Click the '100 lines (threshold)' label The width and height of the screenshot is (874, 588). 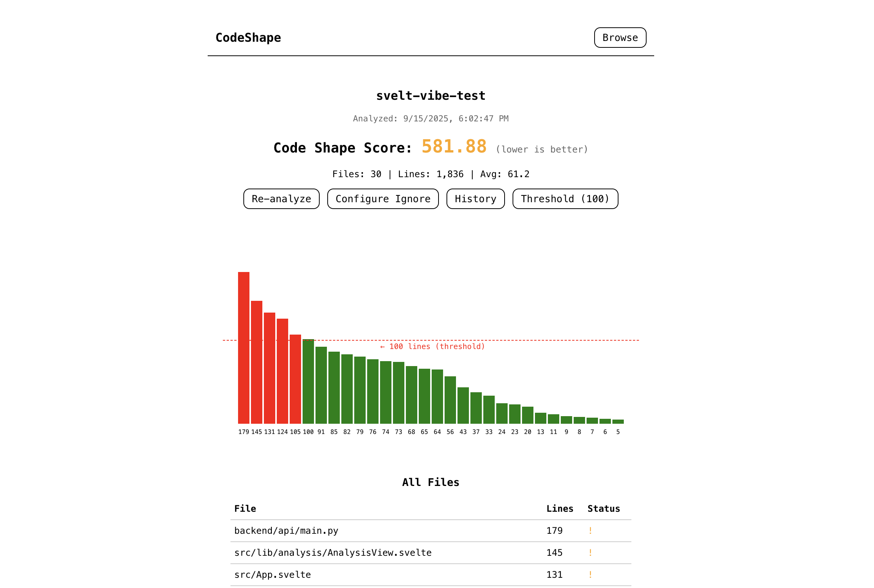[x=432, y=346]
